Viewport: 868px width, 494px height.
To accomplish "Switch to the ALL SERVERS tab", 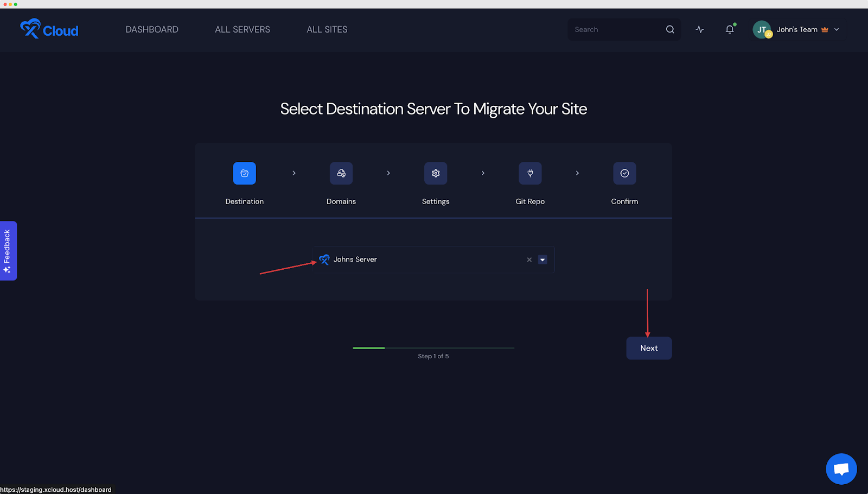I will point(242,29).
